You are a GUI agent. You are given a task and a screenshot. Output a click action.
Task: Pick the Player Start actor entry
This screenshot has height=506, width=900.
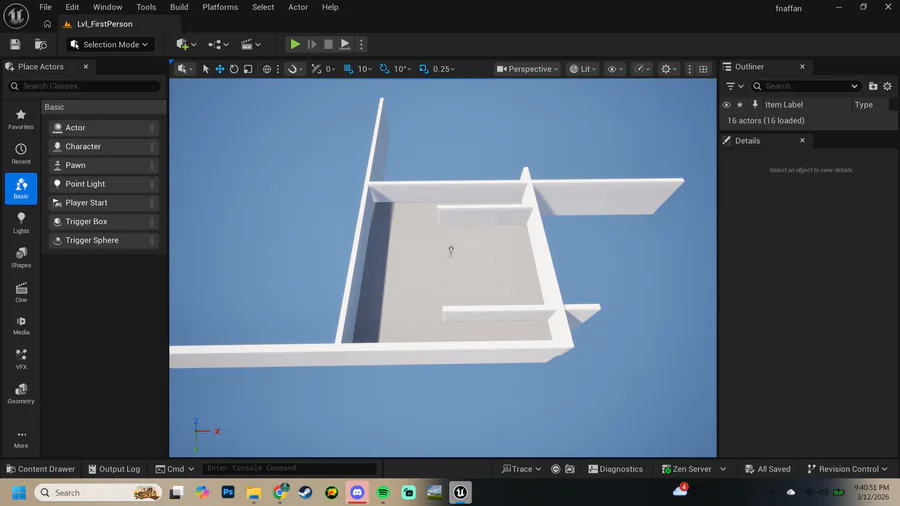coord(103,203)
